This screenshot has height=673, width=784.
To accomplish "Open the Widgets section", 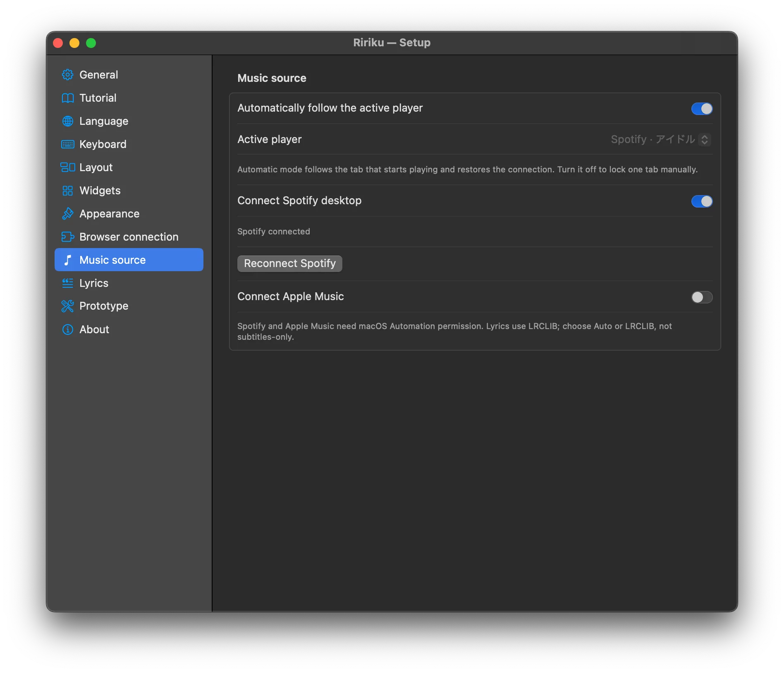I will [129, 191].
